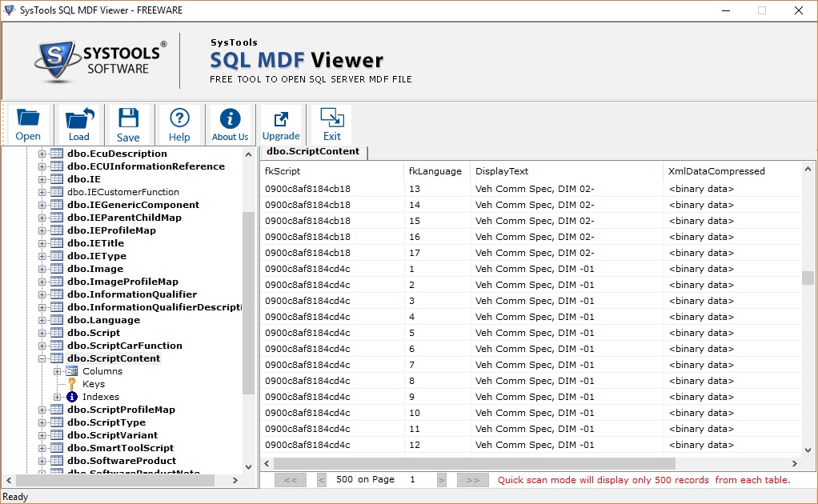Expand the Indexes node
The height and width of the screenshot is (504, 818).
click(58, 397)
